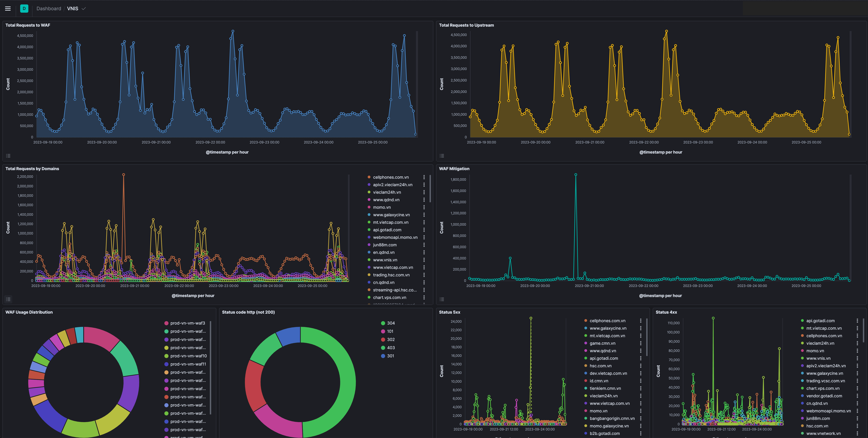Open options for b2b.gotadi.com in Status 5xx legend
This screenshot has width=868, height=438.
641,434
